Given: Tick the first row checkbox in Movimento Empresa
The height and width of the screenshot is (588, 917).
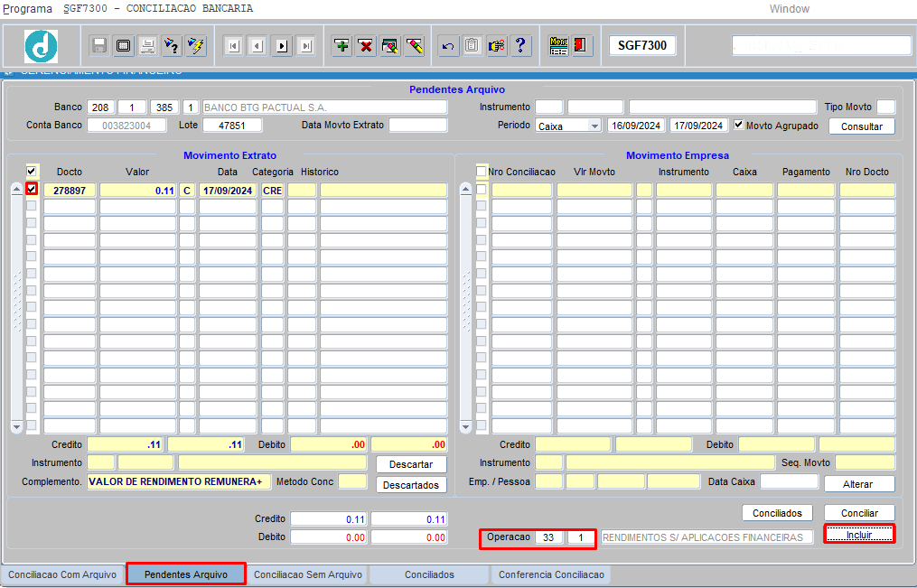Looking at the screenshot, I should (482, 190).
